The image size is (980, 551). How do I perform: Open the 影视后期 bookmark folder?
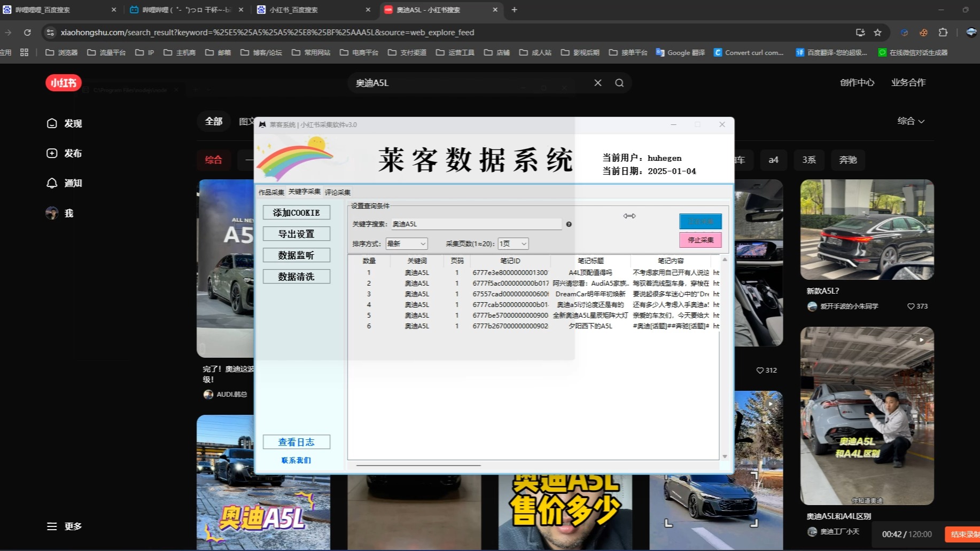pos(580,52)
